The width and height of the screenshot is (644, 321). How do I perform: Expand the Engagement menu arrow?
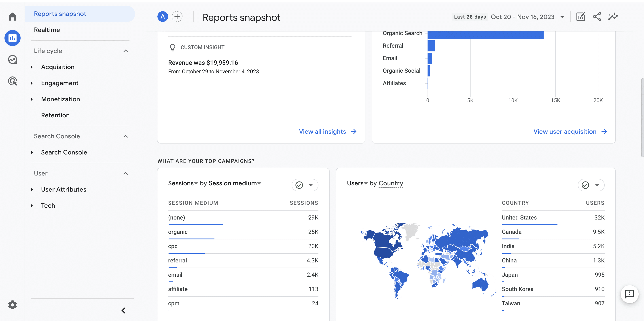pos(32,83)
